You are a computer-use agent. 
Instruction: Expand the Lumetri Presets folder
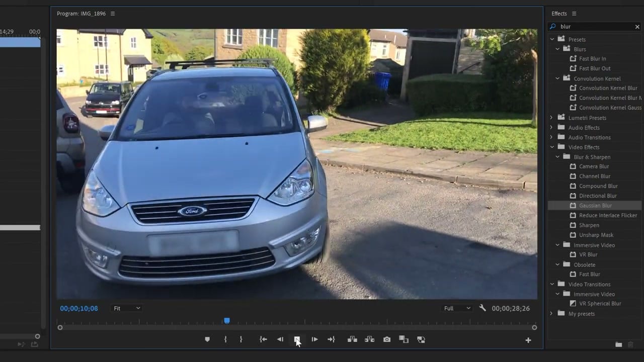click(x=551, y=117)
